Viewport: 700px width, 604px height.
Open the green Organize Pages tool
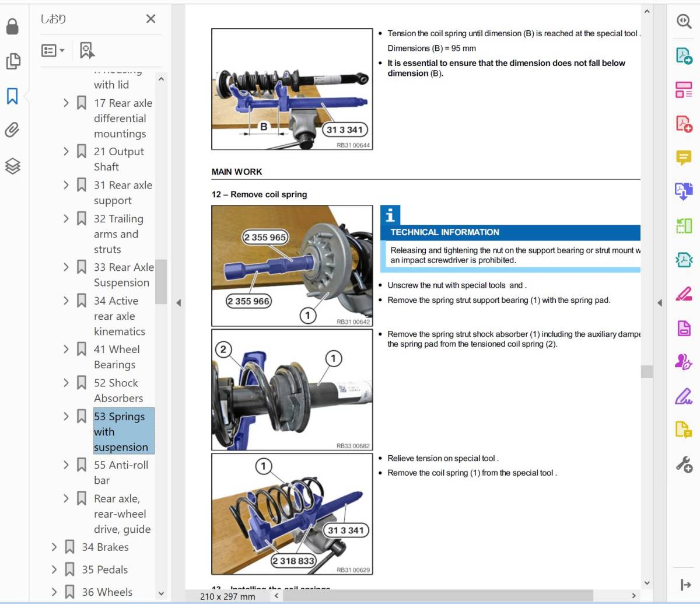point(684,225)
